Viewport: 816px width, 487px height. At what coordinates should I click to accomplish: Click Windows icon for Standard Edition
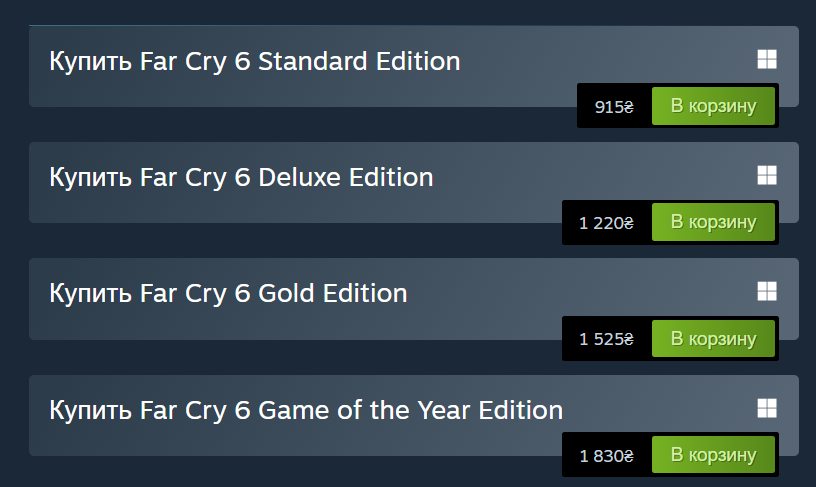coord(766,59)
